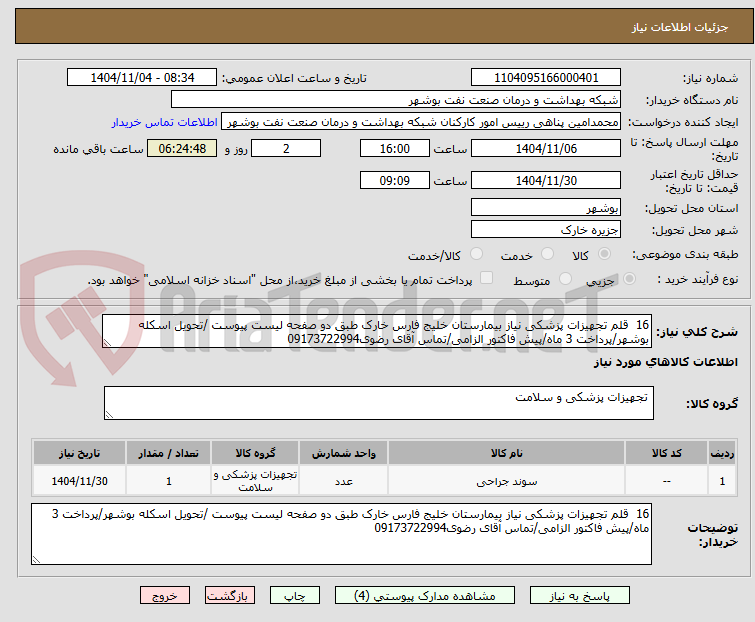This screenshot has width=755, height=622.
Task: Click the تجهیزات پزشکی و سلامت table cell
Action: (x=255, y=481)
